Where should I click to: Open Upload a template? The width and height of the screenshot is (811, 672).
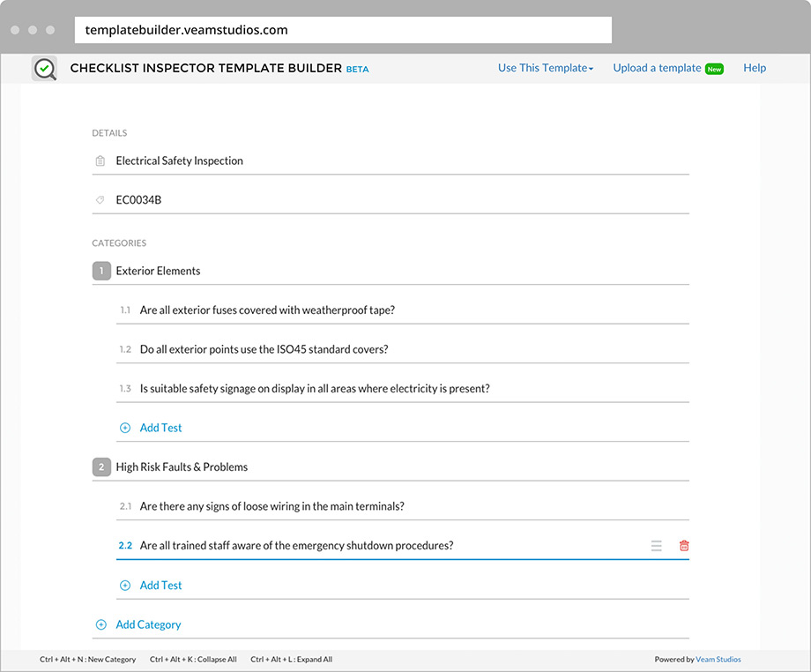[658, 68]
